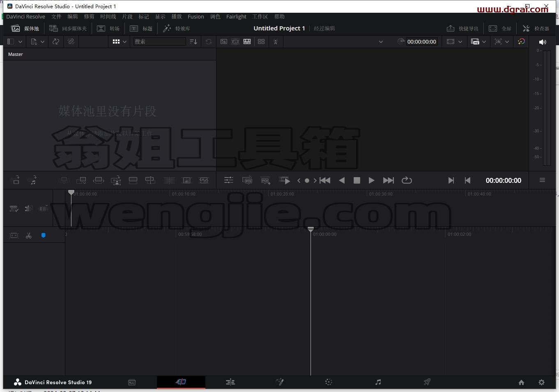Screen dimensions: 559x392
Task: Click the append to end icon
Action: [x=81, y=180]
